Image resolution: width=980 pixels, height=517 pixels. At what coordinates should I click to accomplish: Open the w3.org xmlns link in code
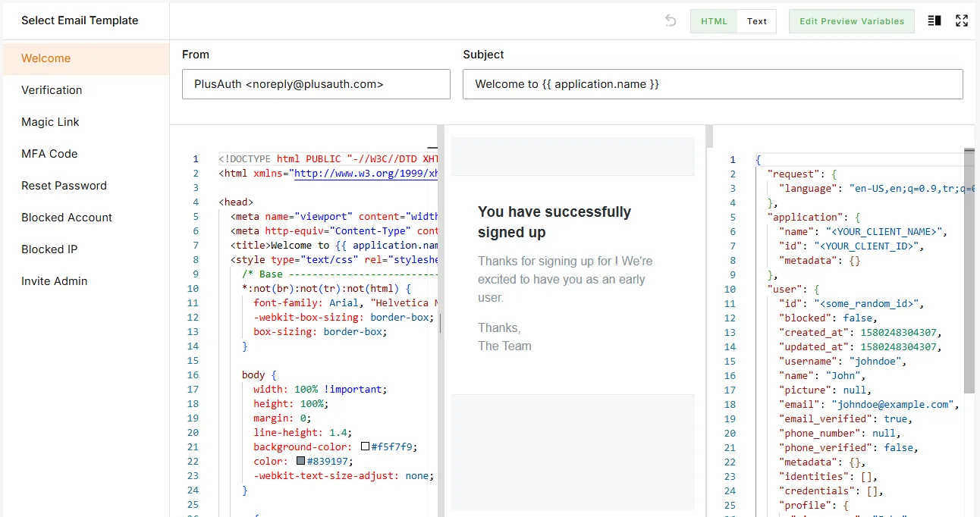(366, 174)
